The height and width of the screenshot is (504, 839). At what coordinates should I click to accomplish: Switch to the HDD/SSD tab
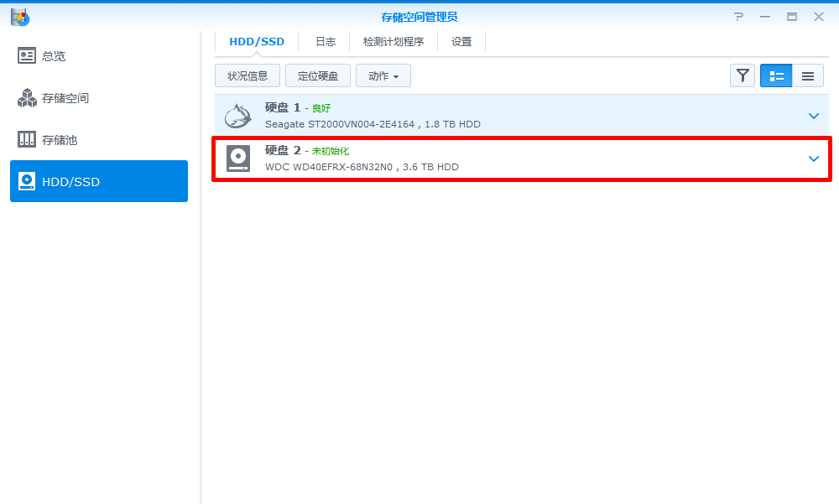(x=257, y=42)
